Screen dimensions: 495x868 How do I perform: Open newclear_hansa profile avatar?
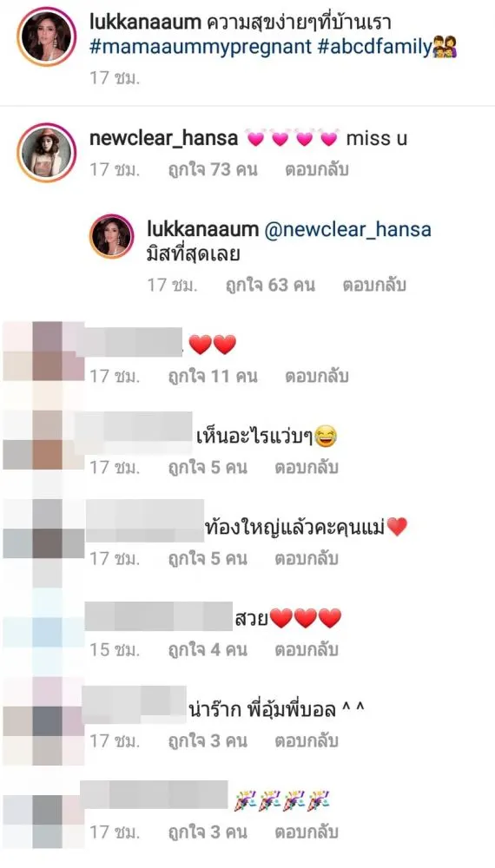[47, 153]
